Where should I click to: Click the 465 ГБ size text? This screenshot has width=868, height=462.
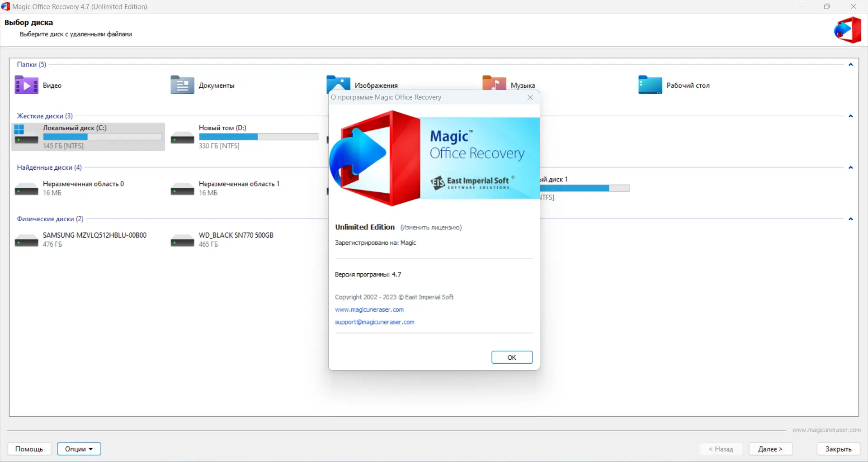[x=208, y=244]
